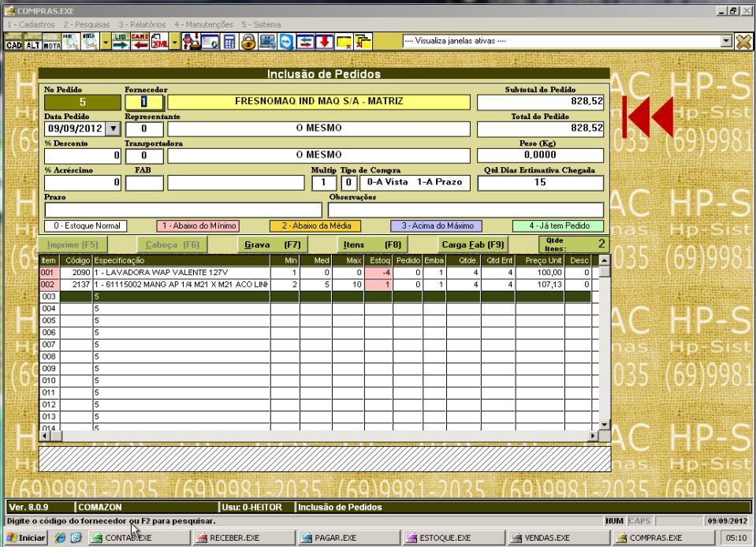Click the Observações text field

pyautogui.click(x=466, y=210)
